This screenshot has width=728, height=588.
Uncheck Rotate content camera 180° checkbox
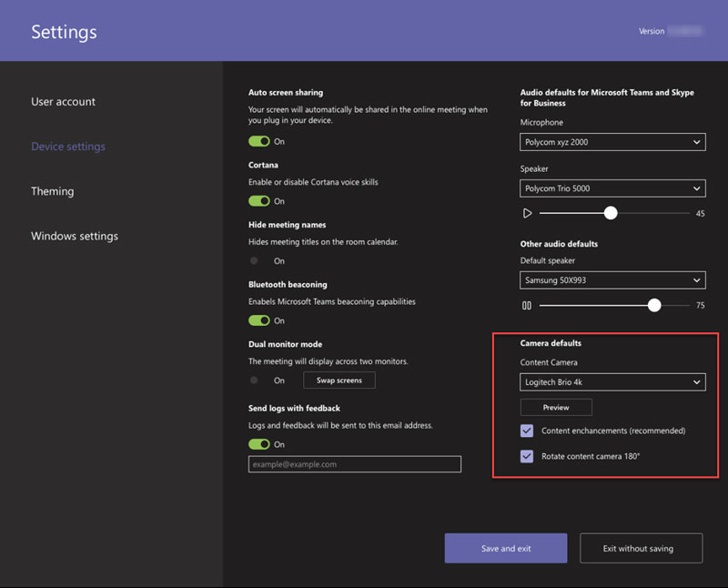point(527,456)
